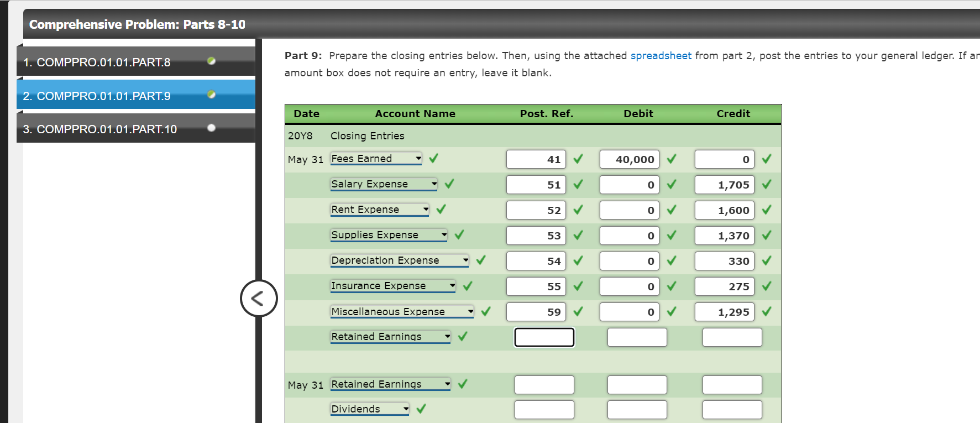Click the checkmark beside the Dividends dropdown

point(422,409)
